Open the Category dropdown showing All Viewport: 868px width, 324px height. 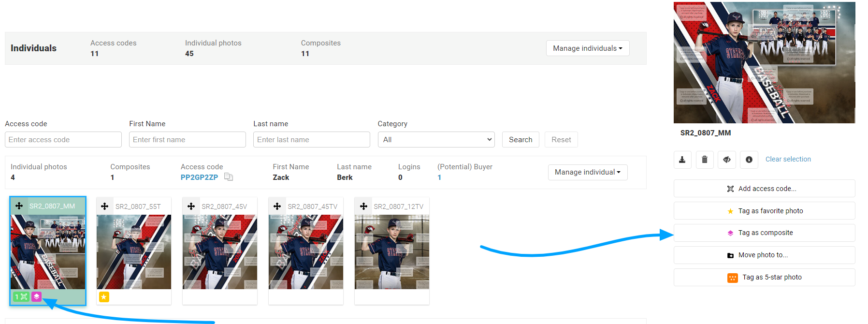pos(436,140)
